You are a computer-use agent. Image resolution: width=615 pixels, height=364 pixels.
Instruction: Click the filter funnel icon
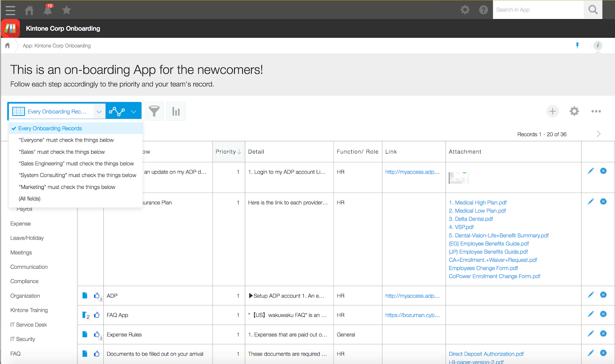coord(154,111)
